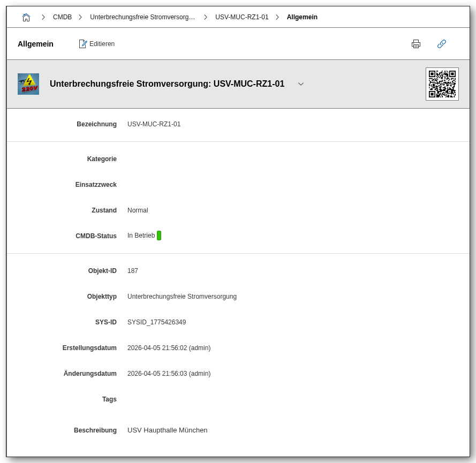Click the green CMDB-Status color indicator
The image size is (476, 463).
(x=159, y=236)
